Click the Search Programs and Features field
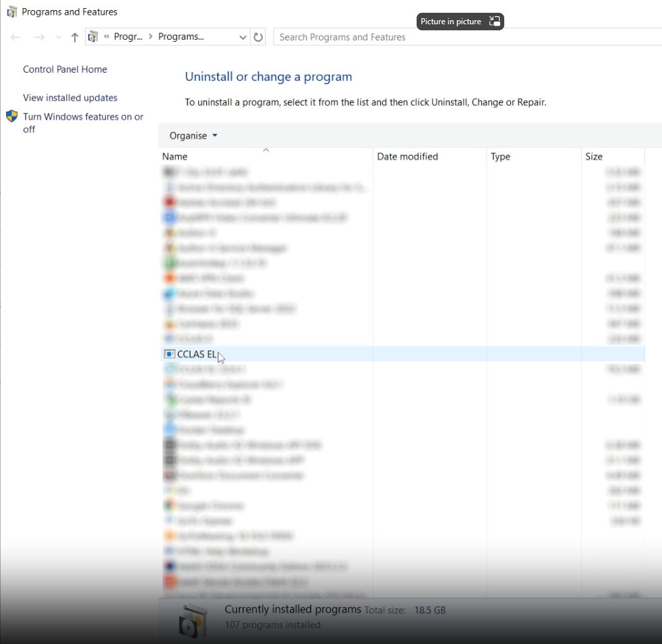Viewport: 662px width, 644px height. click(x=465, y=38)
